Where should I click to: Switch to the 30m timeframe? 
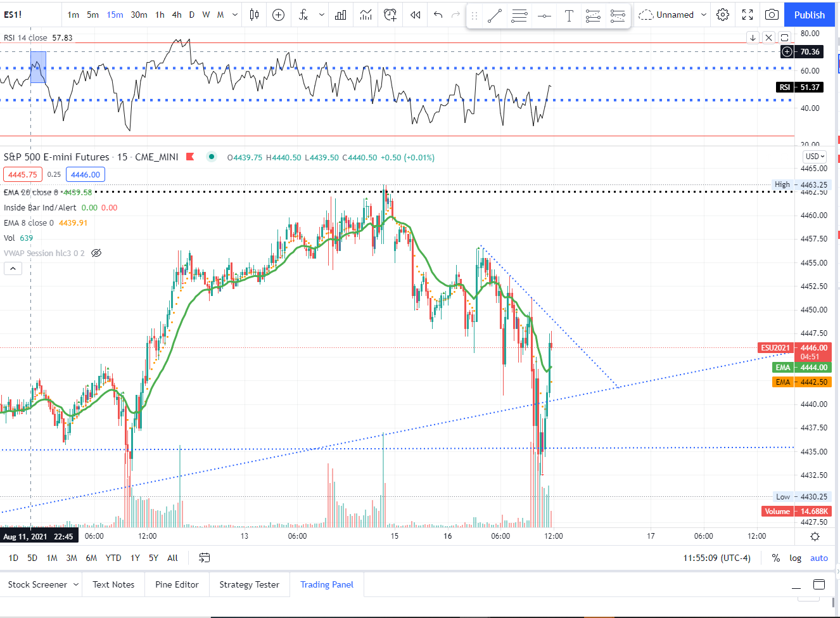[139, 15]
